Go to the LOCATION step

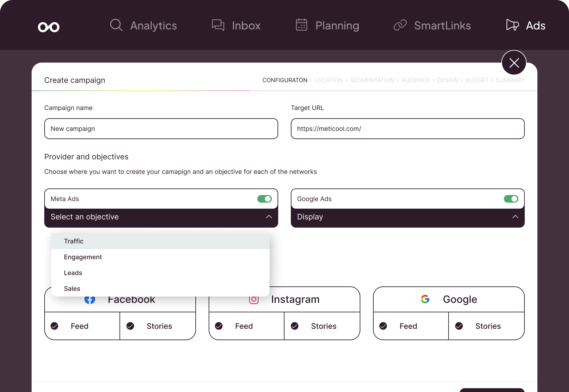(x=328, y=80)
